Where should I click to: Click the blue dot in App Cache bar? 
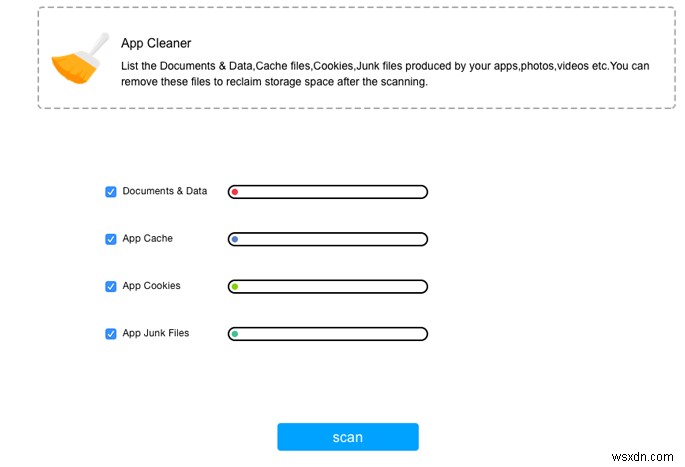(x=234, y=240)
